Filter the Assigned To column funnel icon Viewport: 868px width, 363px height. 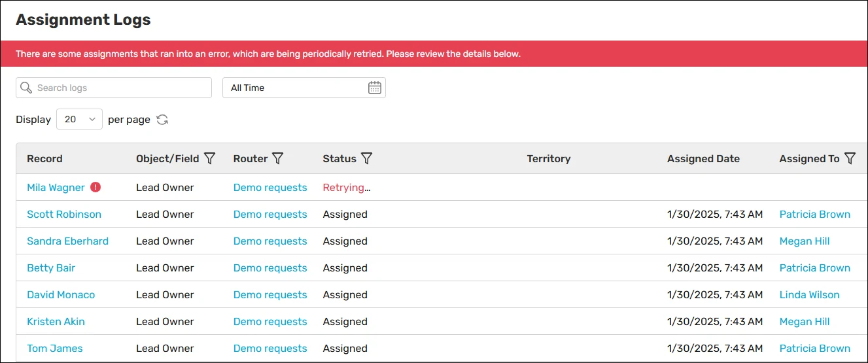click(x=850, y=158)
